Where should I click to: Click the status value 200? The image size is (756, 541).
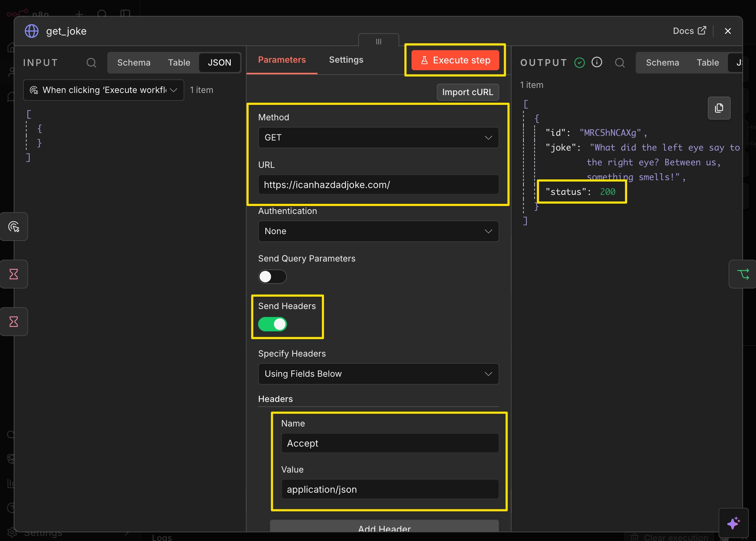608,192
